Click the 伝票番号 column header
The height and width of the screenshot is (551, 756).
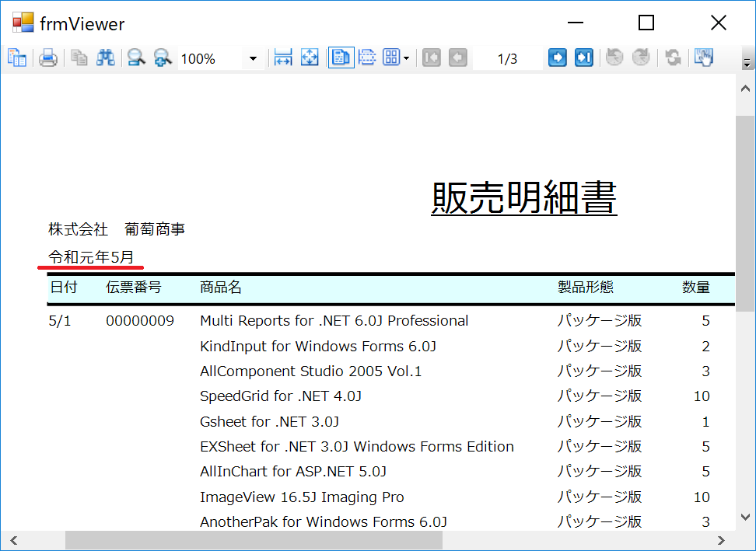click(x=134, y=287)
